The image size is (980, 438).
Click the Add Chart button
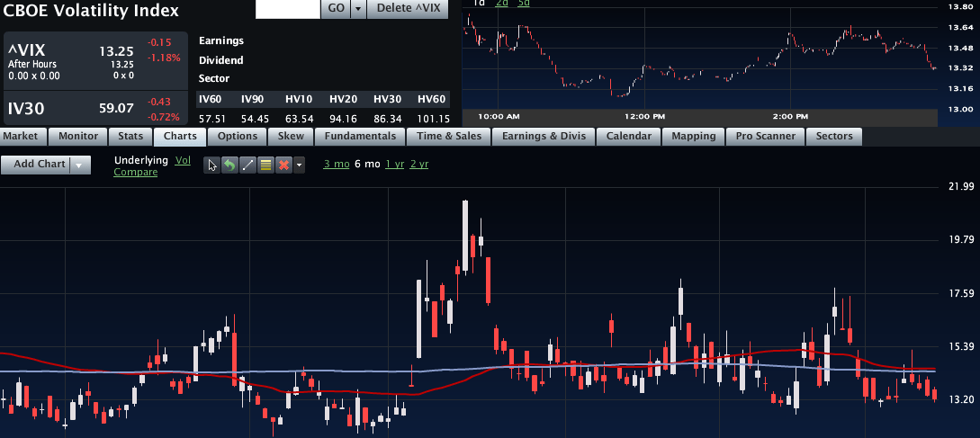[x=40, y=165]
